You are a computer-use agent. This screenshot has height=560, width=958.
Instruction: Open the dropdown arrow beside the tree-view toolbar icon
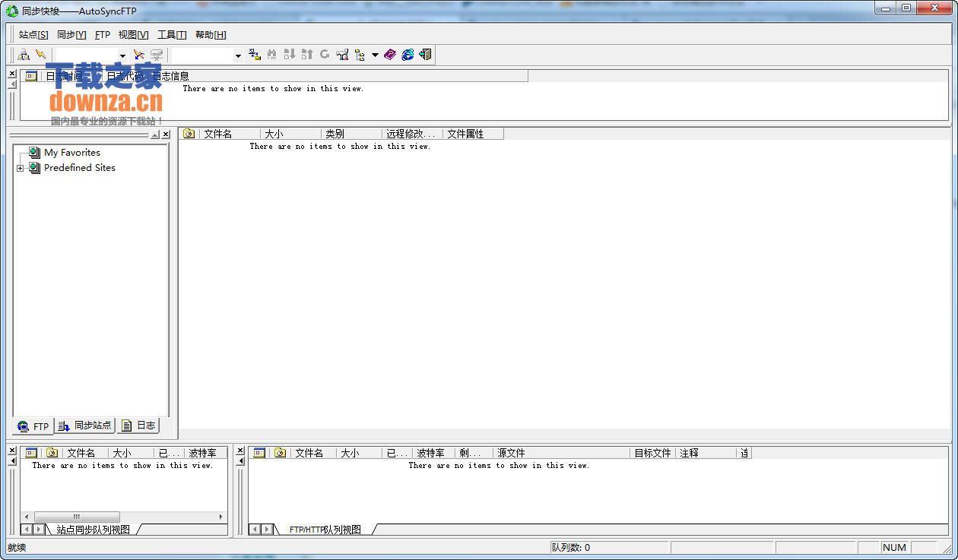click(375, 54)
